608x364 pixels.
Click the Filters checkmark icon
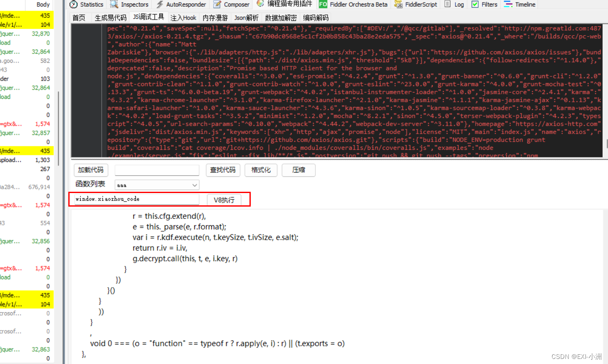[475, 4]
